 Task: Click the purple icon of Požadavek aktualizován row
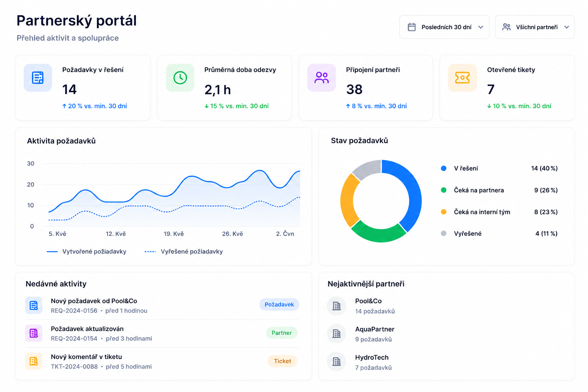tap(34, 333)
